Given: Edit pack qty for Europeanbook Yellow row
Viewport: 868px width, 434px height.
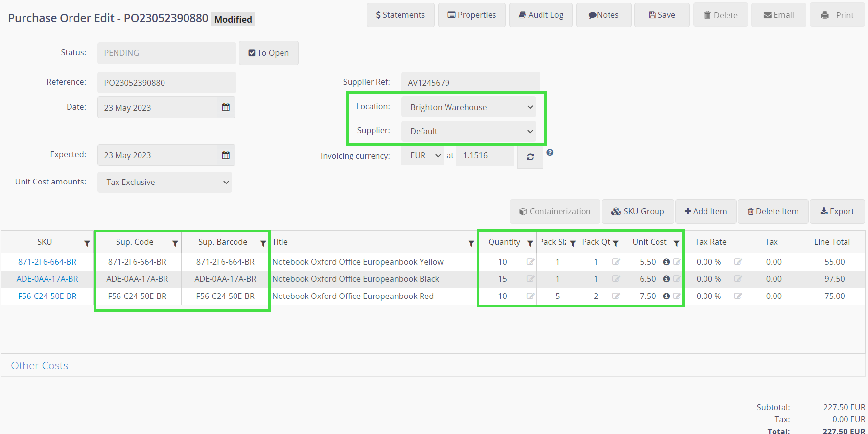Looking at the screenshot, I should [x=616, y=262].
